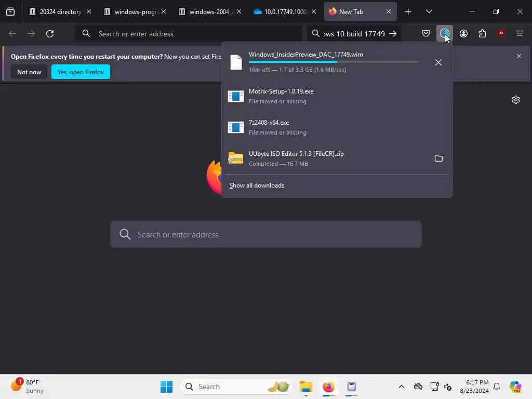Click the magnifier in central search box

tap(125, 234)
